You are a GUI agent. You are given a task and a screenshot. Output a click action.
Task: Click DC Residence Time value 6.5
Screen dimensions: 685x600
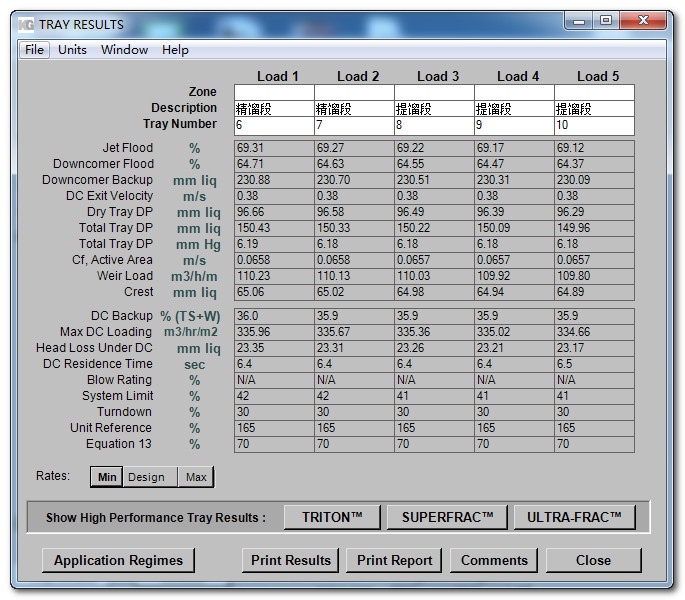click(x=595, y=364)
